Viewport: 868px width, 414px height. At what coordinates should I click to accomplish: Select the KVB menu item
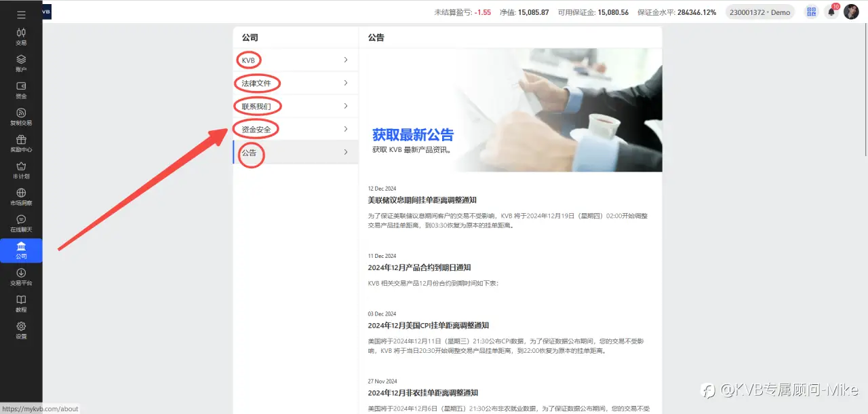(295, 60)
